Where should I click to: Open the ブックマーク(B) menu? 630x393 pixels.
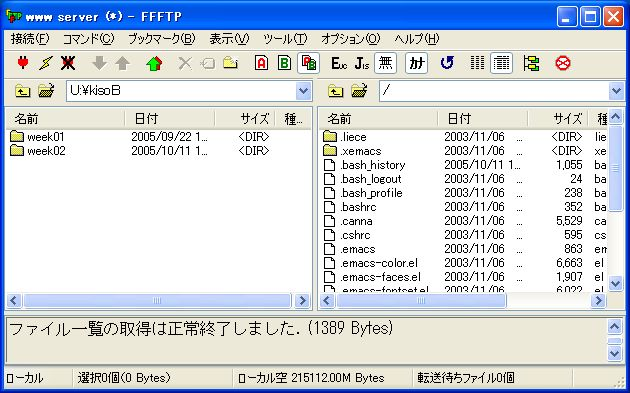tap(162, 39)
